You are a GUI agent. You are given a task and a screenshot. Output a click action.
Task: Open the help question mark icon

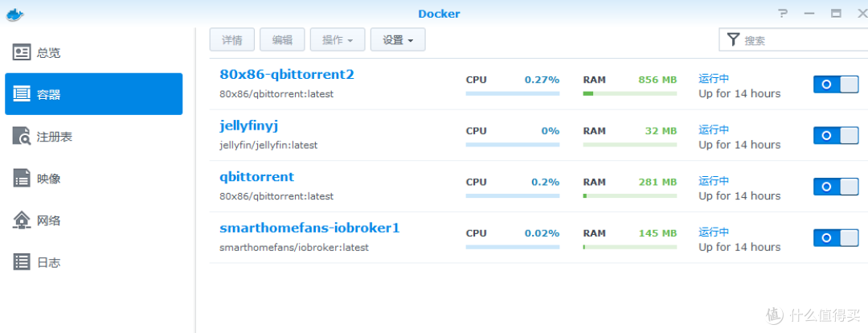point(783,14)
